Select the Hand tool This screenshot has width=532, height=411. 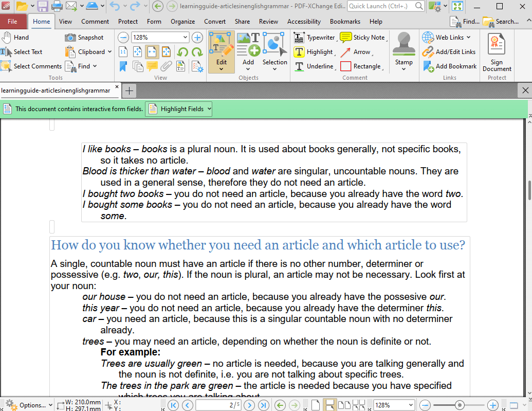[x=15, y=37]
